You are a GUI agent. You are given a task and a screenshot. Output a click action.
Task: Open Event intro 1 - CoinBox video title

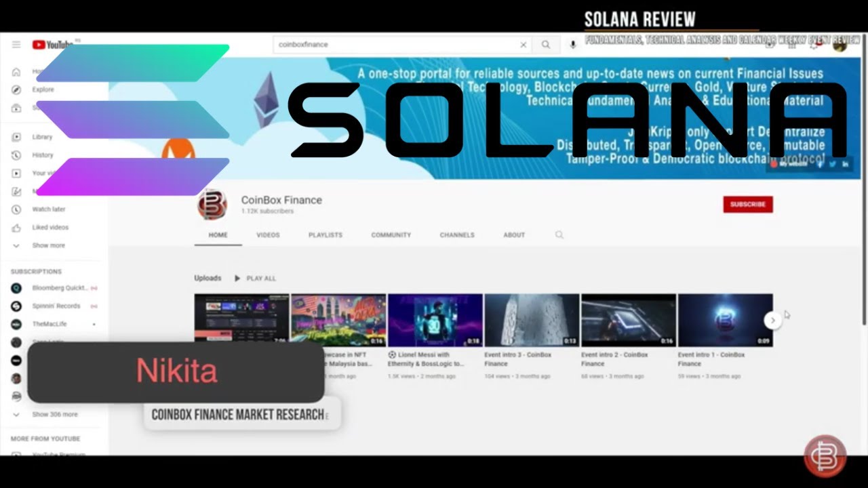(x=711, y=359)
